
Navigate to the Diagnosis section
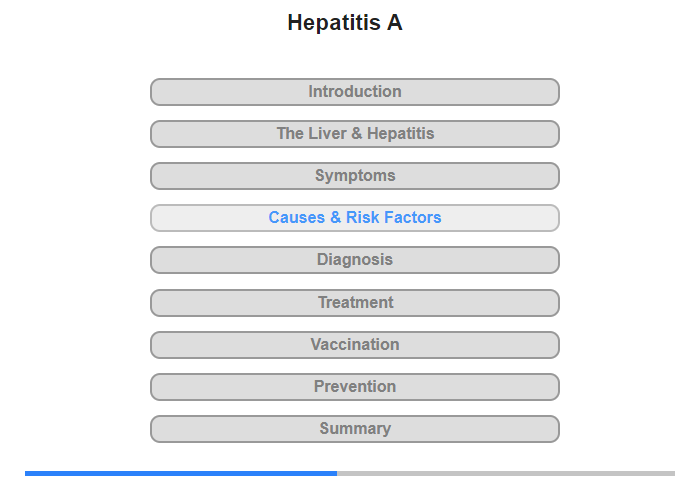coord(354,260)
